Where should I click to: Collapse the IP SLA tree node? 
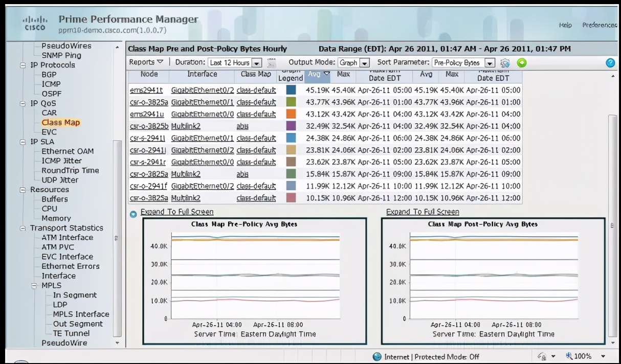point(23,142)
